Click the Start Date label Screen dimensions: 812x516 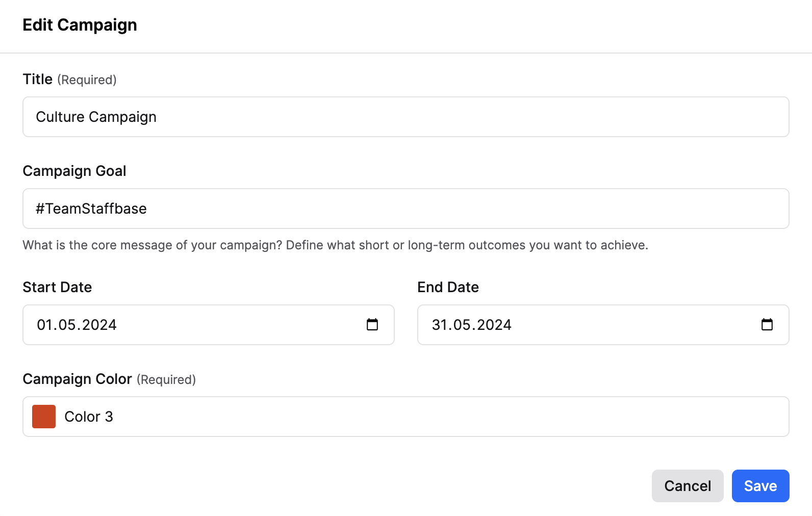pos(57,287)
